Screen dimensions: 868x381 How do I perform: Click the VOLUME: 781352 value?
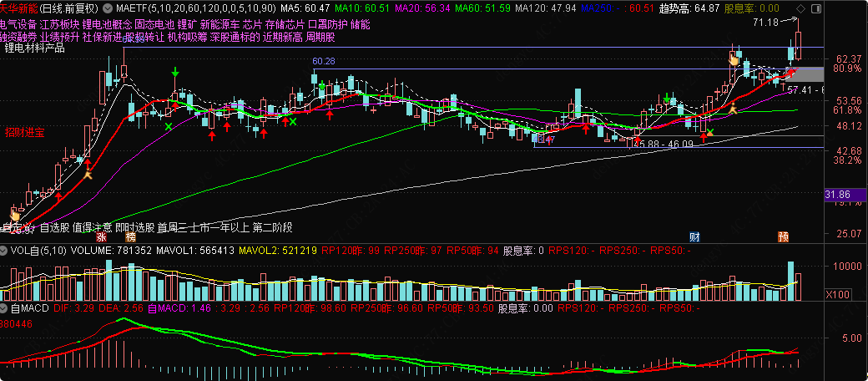[112, 251]
